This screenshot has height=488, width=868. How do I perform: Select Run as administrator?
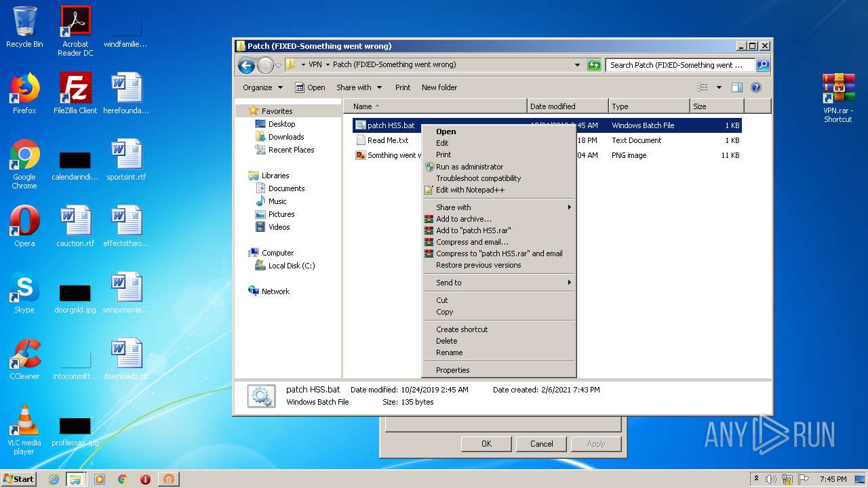498,167
